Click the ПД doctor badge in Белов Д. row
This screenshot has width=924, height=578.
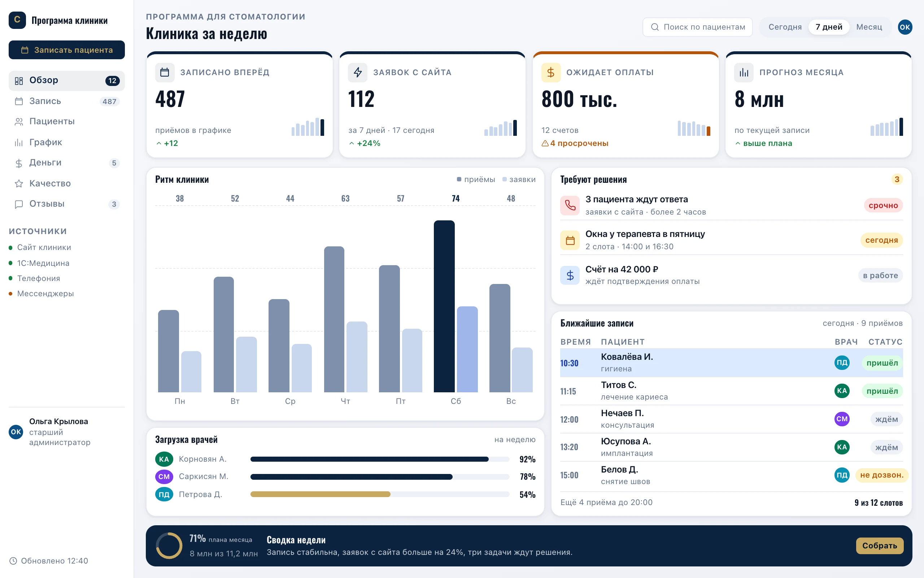coord(842,475)
